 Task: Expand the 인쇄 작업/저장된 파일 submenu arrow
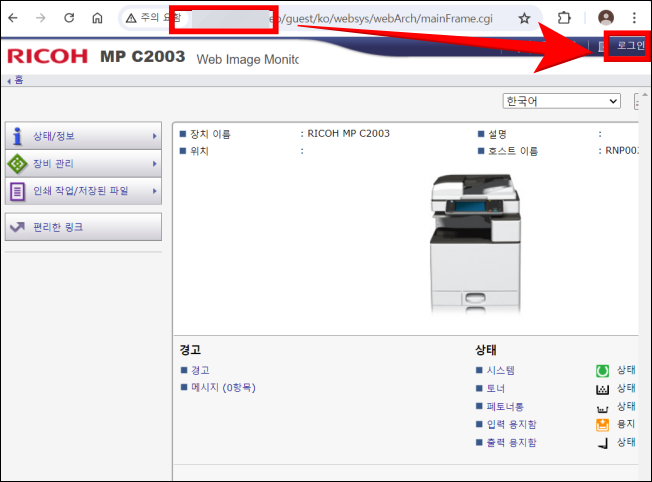click(x=155, y=191)
